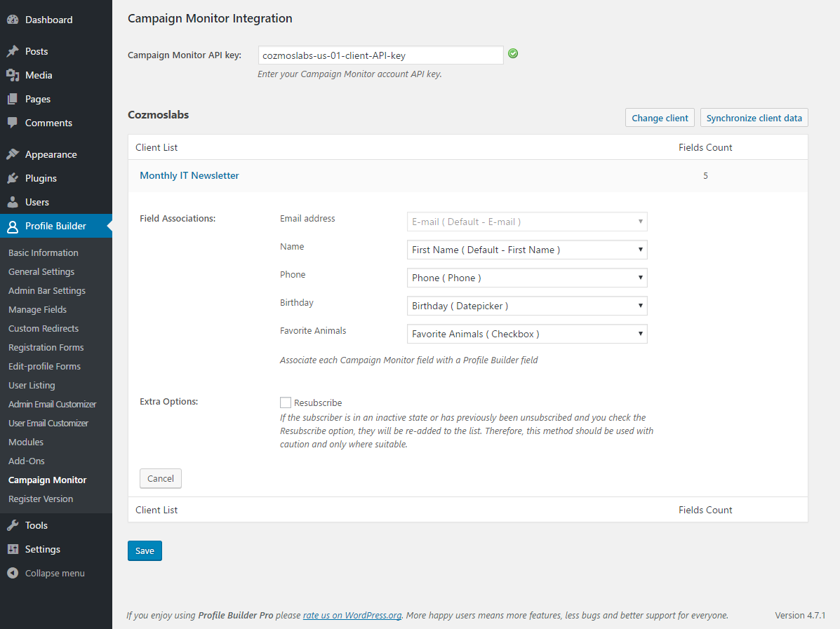This screenshot has width=840, height=629.
Task: Click the Comments speech bubble icon
Action: pyautogui.click(x=13, y=123)
